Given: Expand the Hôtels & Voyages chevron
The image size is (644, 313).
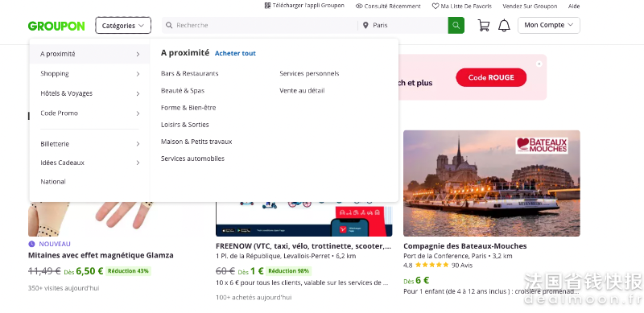Looking at the screenshot, I should 138,93.
